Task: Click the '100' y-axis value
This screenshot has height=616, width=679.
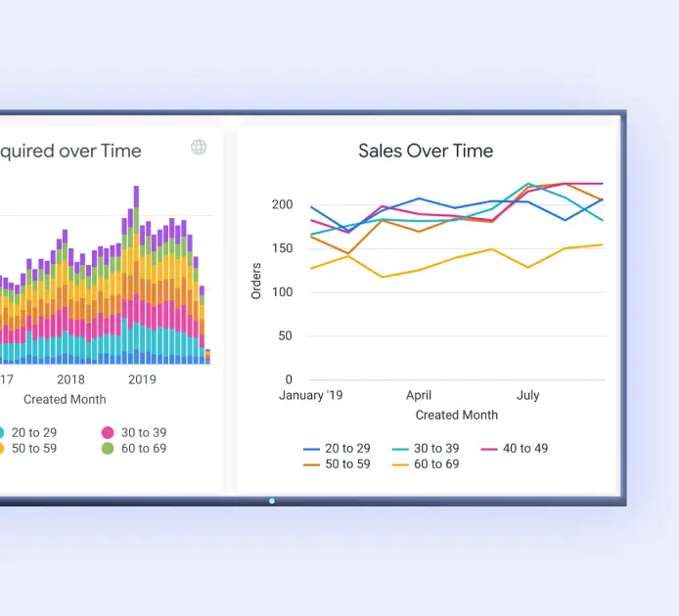Action: (283, 292)
